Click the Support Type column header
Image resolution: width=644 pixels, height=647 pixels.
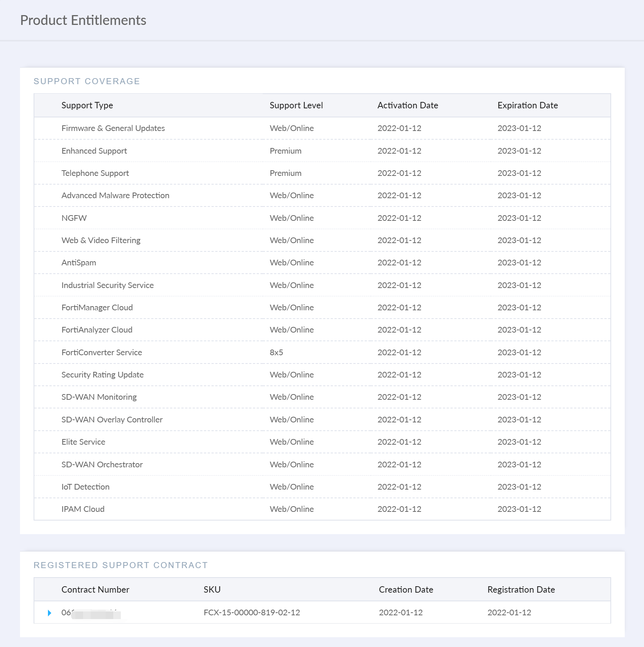(x=87, y=105)
